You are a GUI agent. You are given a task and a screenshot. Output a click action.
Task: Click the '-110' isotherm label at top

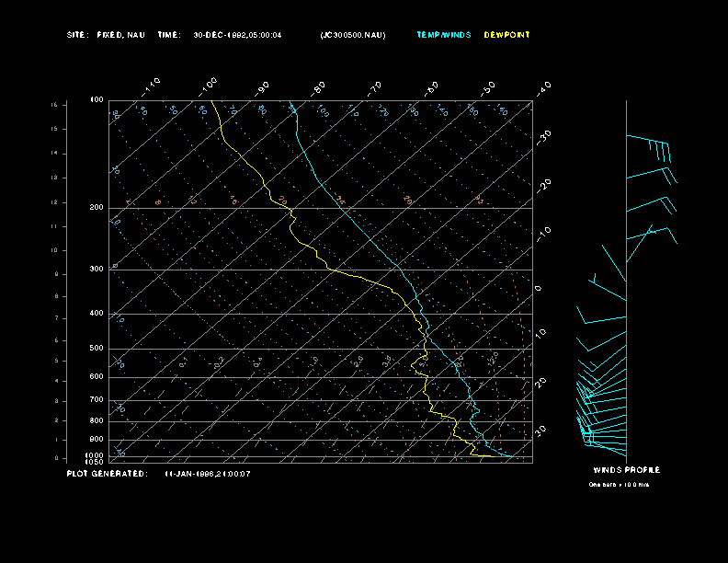[x=151, y=86]
